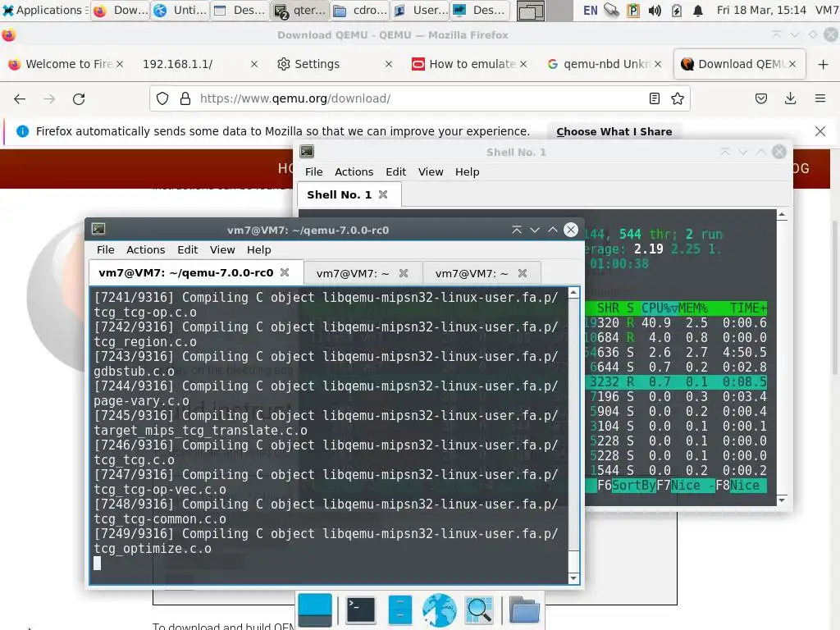Open File menu in qemu-7.0.0-rc0 terminal
Image resolution: width=840 pixels, height=630 pixels.
tap(106, 250)
